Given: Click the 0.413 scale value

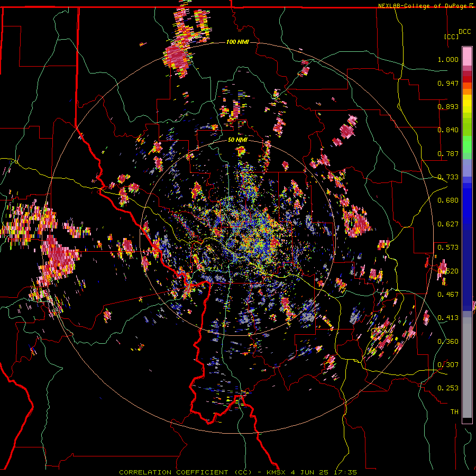Looking at the screenshot, I should pyautogui.click(x=448, y=318).
